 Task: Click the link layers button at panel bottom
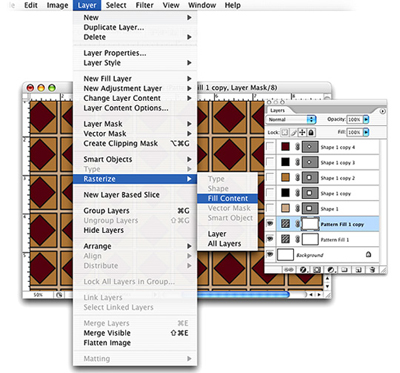click(x=289, y=269)
